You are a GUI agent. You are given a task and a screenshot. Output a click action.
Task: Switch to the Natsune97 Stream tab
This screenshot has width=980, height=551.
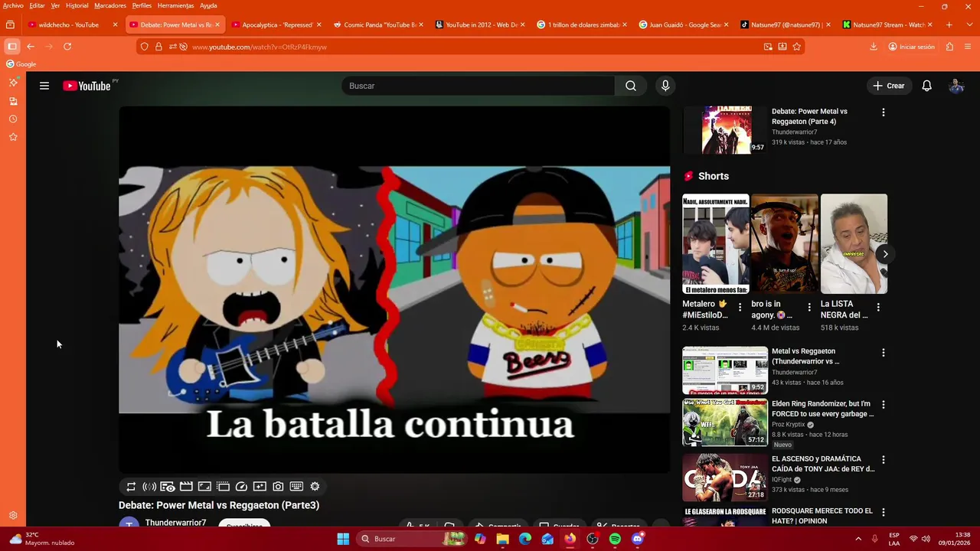(x=888, y=24)
